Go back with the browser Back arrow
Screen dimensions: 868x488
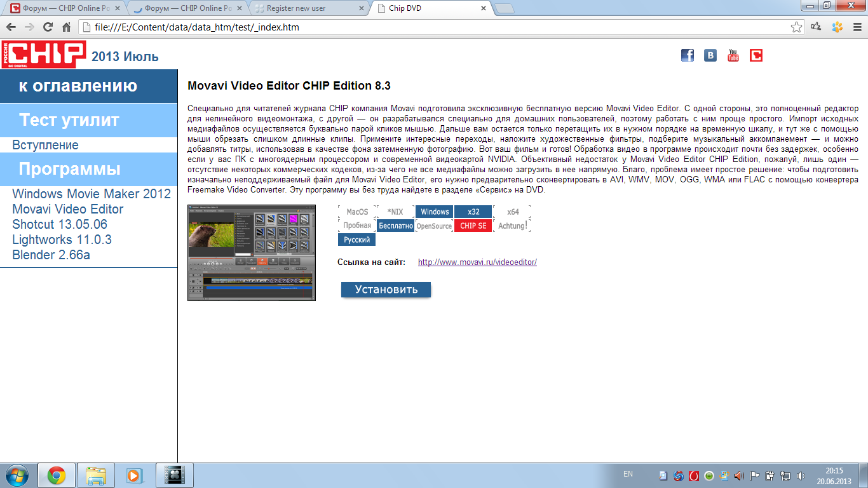click(x=11, y=27)
